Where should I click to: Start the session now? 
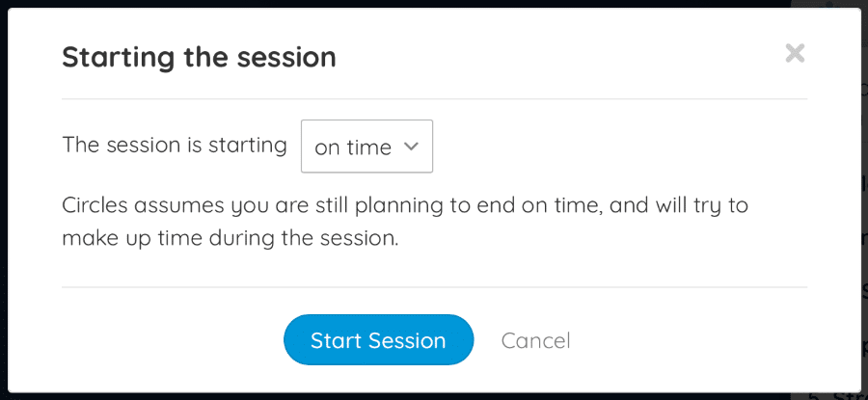(x=379, y=339)
